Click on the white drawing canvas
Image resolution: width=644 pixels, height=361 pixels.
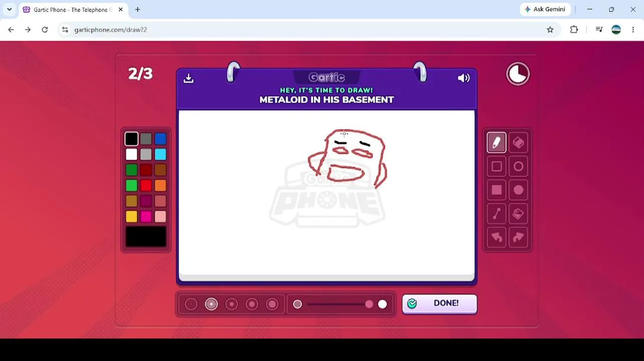click(327, 193)
